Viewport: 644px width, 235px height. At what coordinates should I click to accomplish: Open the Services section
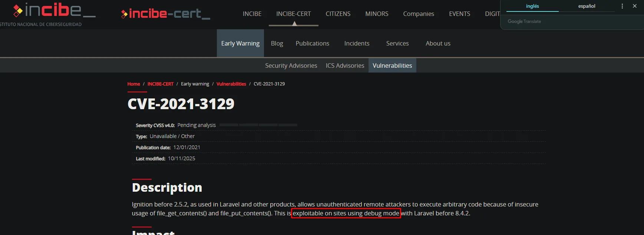coord(397,43)
